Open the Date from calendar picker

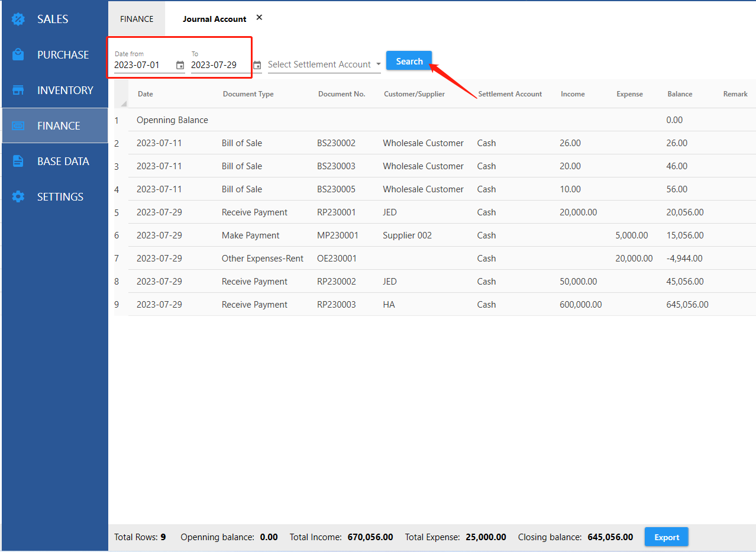pyautogui.click(x=180, y=65)
